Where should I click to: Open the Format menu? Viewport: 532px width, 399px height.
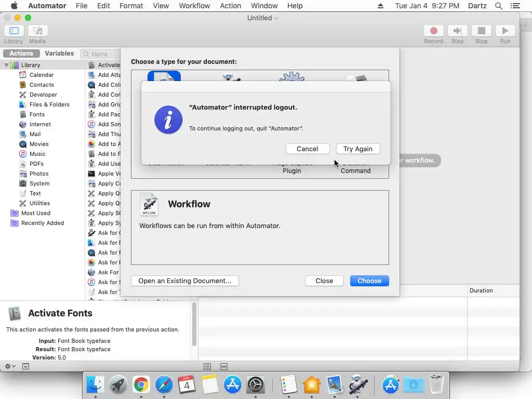[x=131, y=6]
